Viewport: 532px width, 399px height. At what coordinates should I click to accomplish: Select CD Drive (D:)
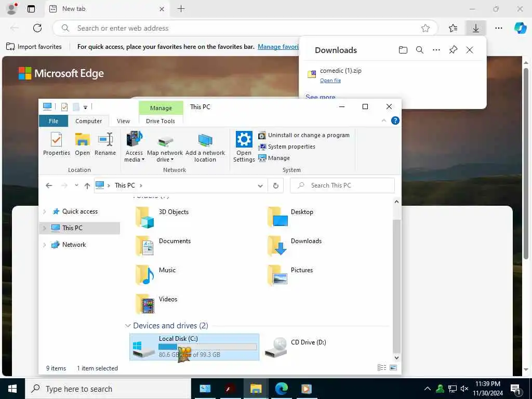(x=295, y=347)
